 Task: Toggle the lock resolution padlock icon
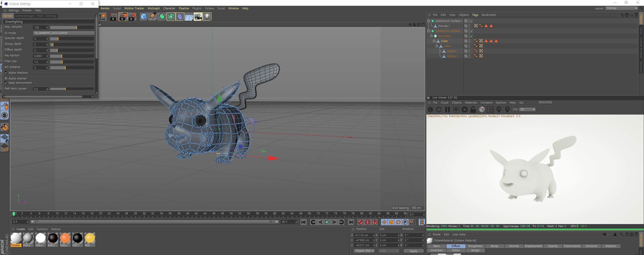tap(473, 110)
